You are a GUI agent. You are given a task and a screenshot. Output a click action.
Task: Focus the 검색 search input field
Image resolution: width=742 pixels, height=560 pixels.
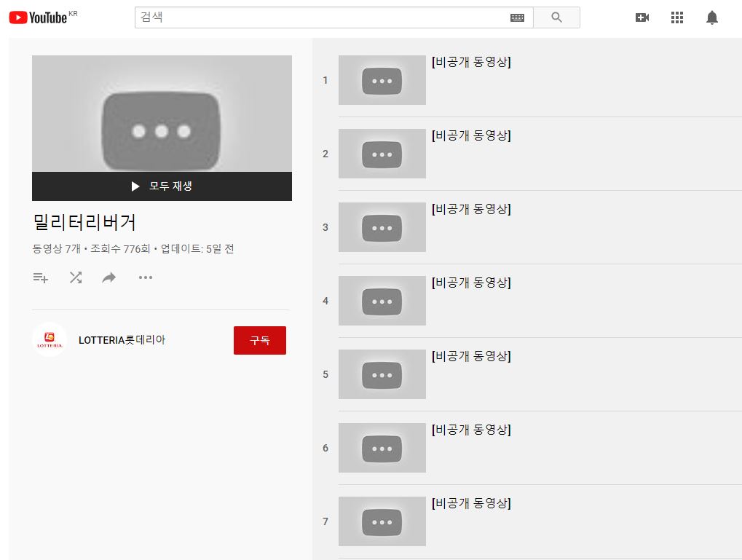[320, 17]
